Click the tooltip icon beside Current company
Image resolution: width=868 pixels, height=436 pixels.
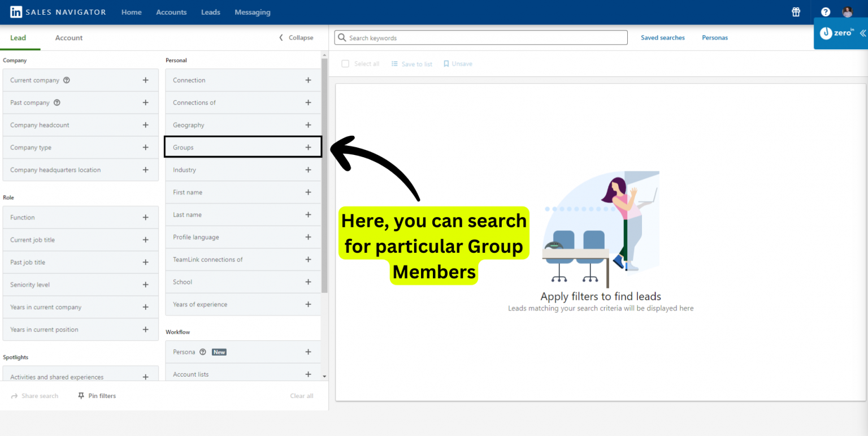click(x=67, y=80)
